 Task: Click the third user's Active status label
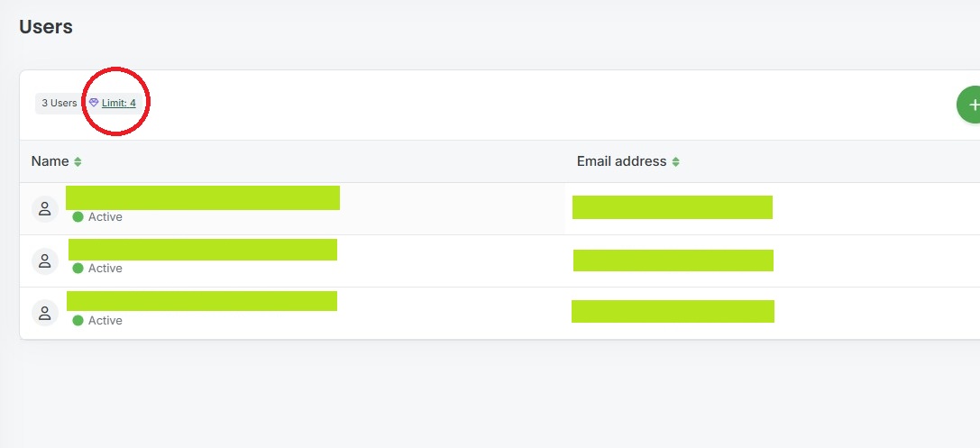[x=105, y=321]
